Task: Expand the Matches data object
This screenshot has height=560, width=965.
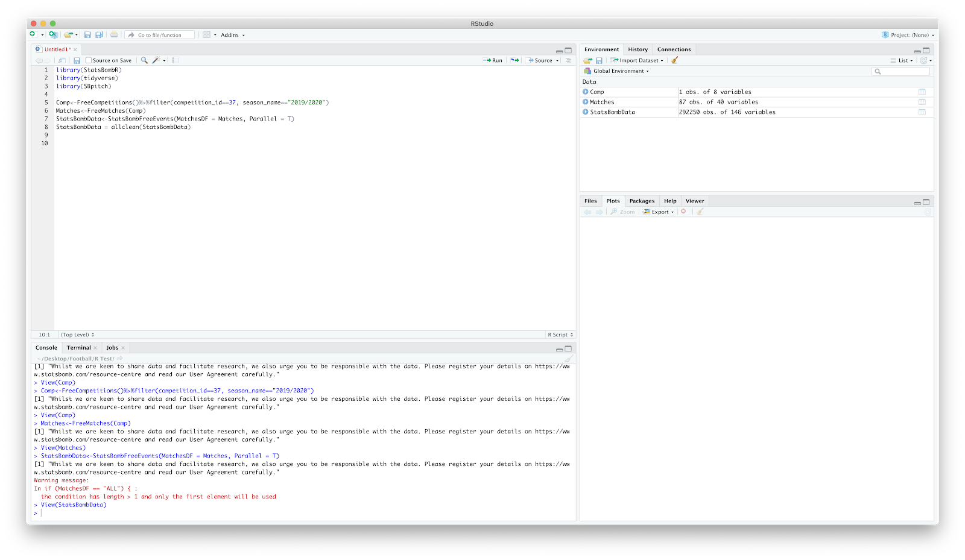Action: [586, 102]
